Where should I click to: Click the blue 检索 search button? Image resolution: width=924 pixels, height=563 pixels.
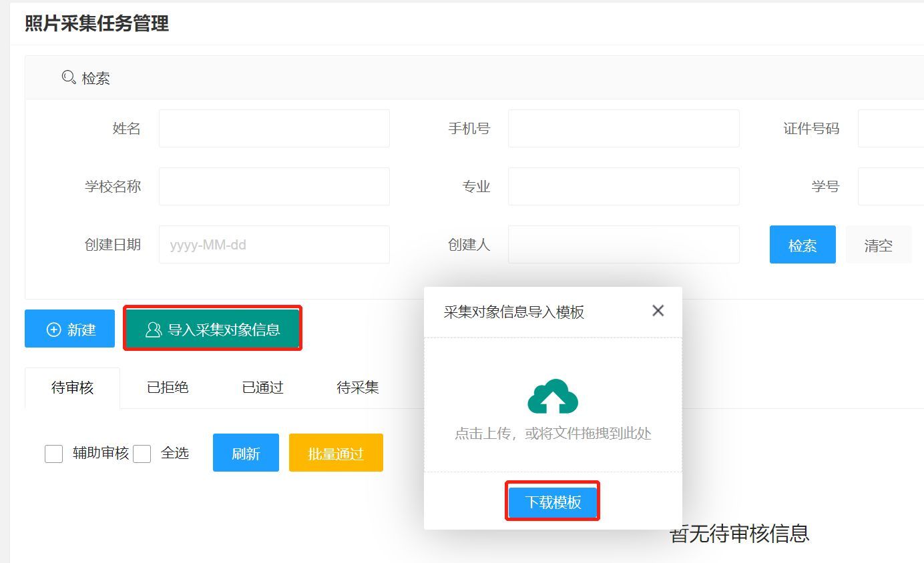click(x=802, y=245)
